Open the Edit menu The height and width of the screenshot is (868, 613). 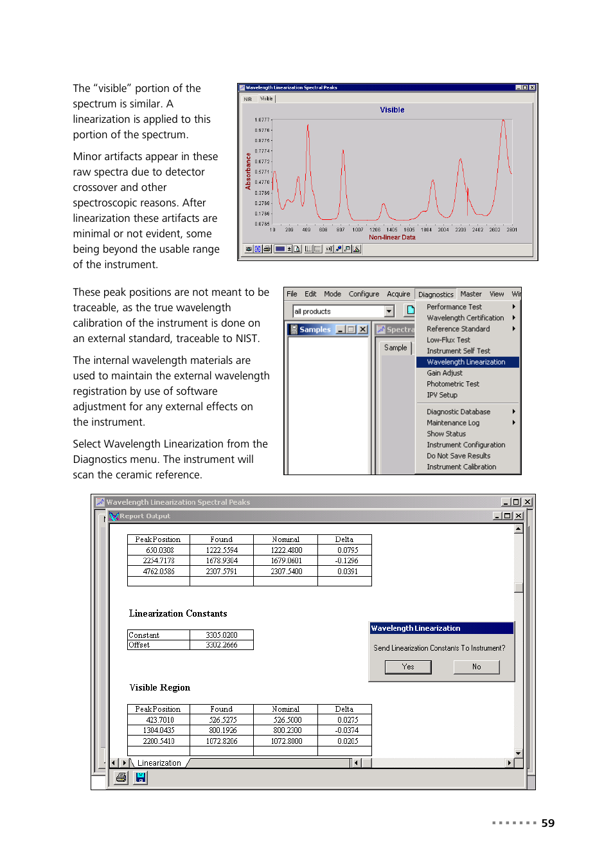click(x=310, y=294)
